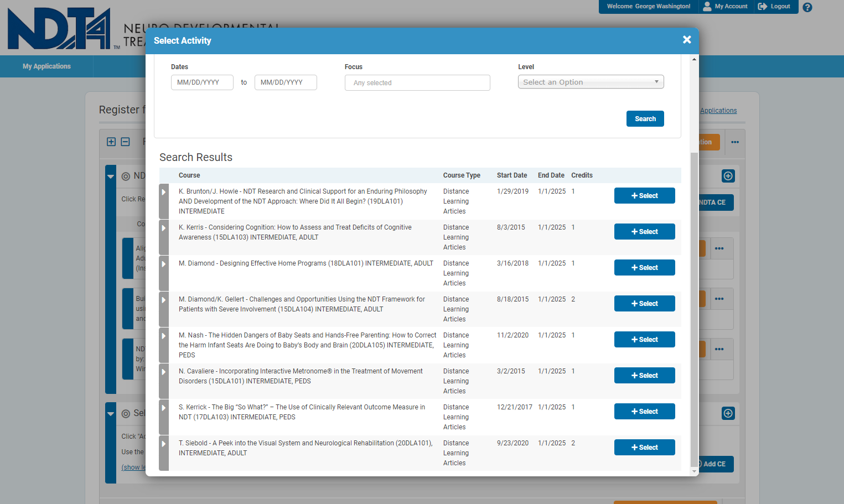Open the Level dropdown
This screenshot has height=504, width=844.
point(591,82)
